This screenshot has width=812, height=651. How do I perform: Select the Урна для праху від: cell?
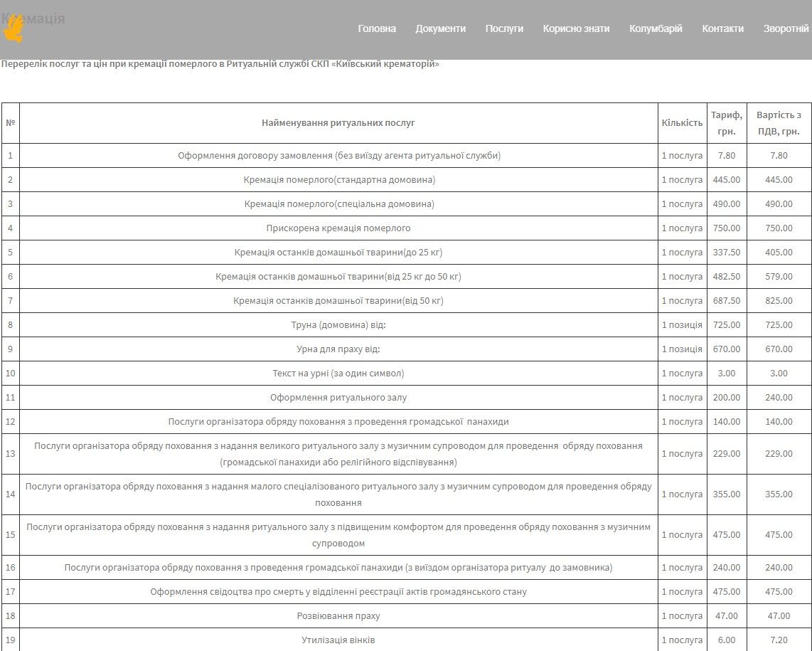[338, 349]
